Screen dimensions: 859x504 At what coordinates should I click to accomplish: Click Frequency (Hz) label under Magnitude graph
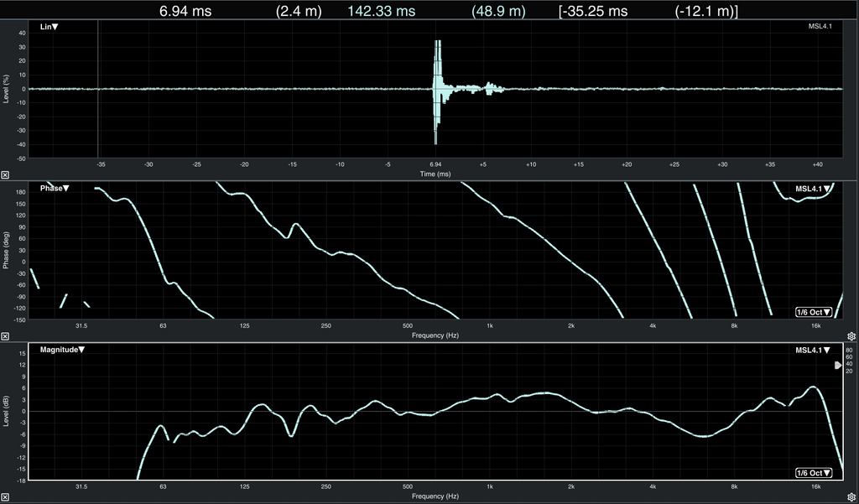435,496
